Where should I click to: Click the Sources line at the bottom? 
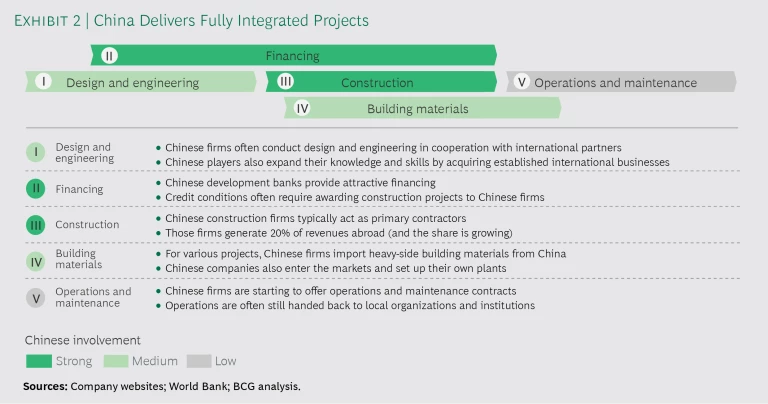pyautogui.click(x=161, y=386)
